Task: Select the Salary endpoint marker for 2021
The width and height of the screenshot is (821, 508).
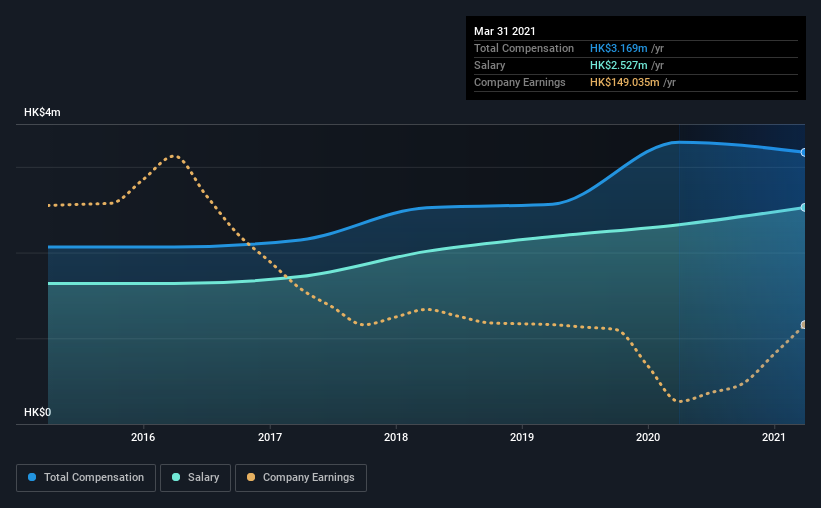Action: 803,207
